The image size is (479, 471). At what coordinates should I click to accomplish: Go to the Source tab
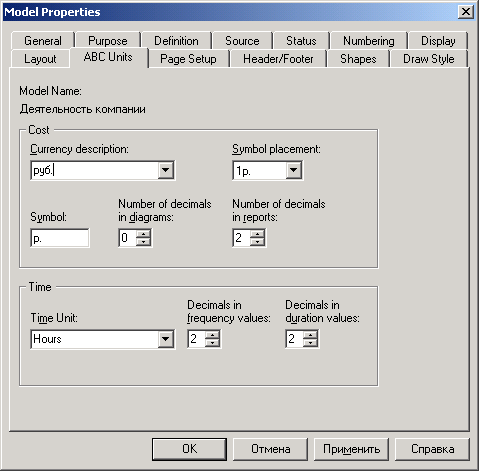pos(242,41)
